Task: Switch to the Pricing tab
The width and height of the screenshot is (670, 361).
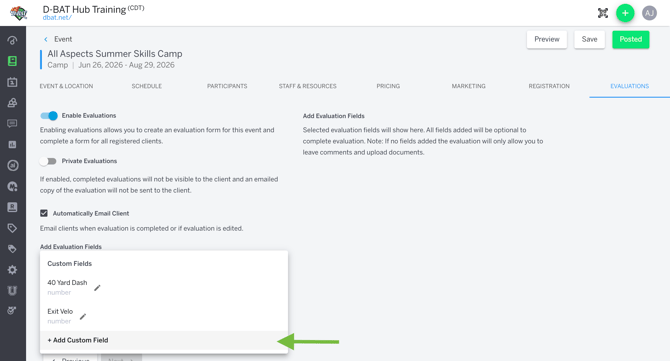Action: tap(388, 86)
